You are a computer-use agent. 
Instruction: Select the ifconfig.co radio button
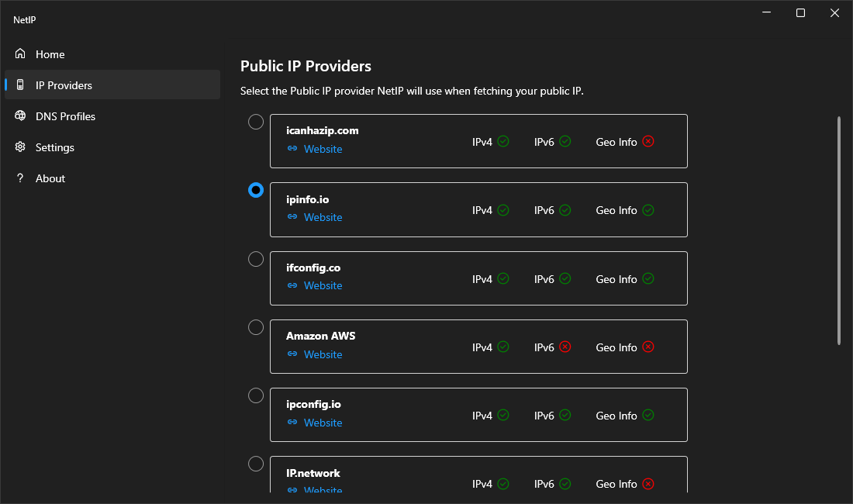coord(256,259)
